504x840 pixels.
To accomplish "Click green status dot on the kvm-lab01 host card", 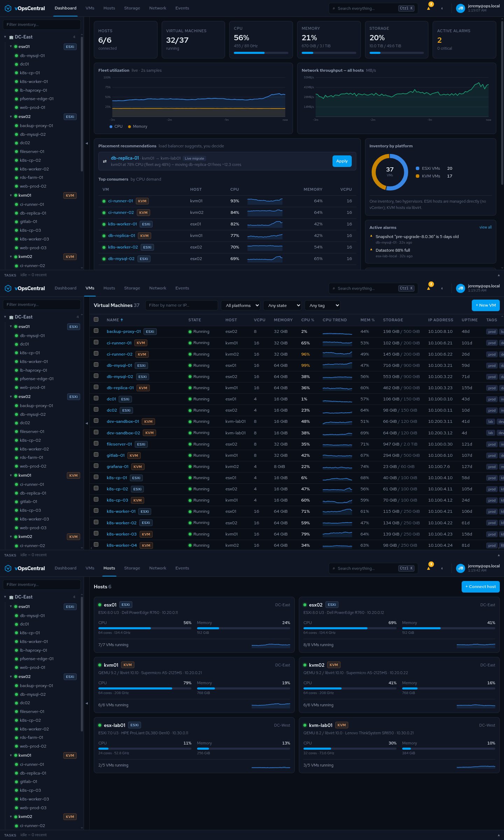I will (x=305, y=725).
